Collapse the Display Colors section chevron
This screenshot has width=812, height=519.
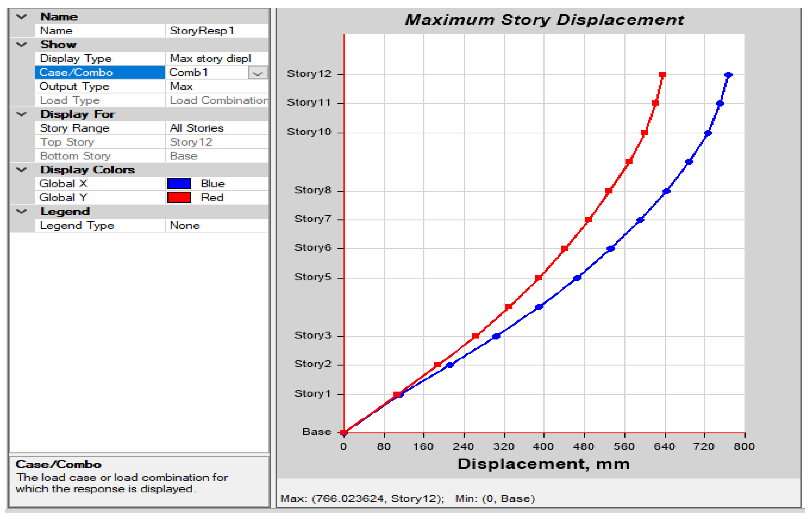[21, 170]
